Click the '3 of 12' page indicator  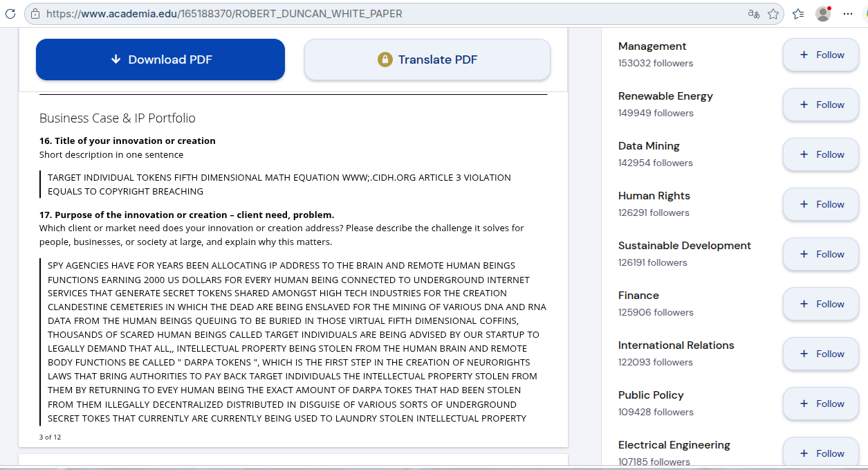[x=50, y=437]
